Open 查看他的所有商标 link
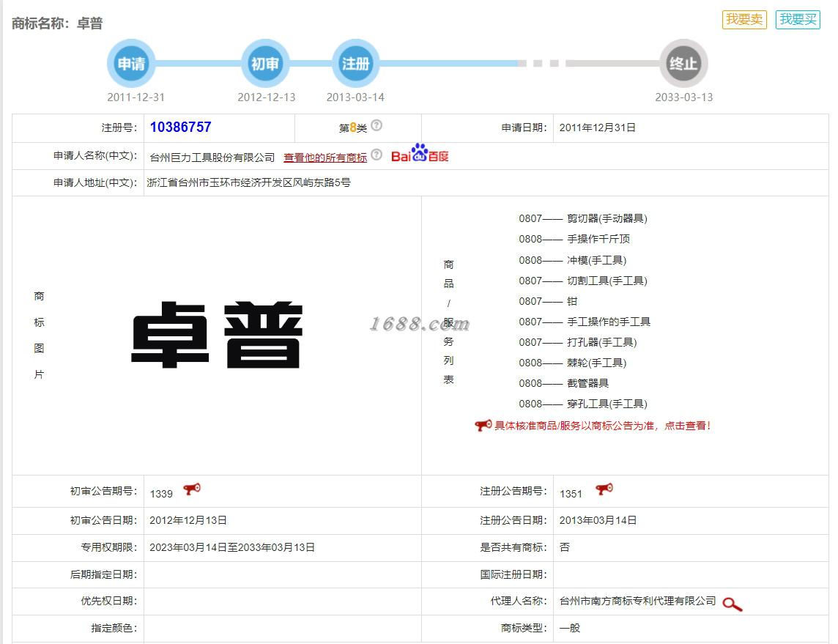Viewport: 838px width, 644px height. [x=325, y=157]
